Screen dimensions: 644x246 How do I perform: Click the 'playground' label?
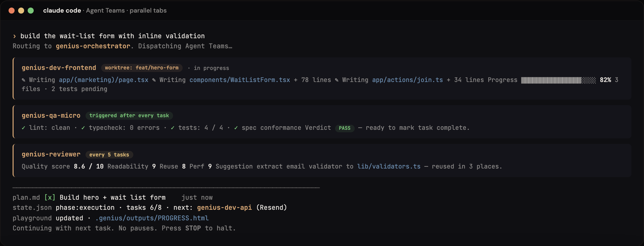tap(32, 218)
